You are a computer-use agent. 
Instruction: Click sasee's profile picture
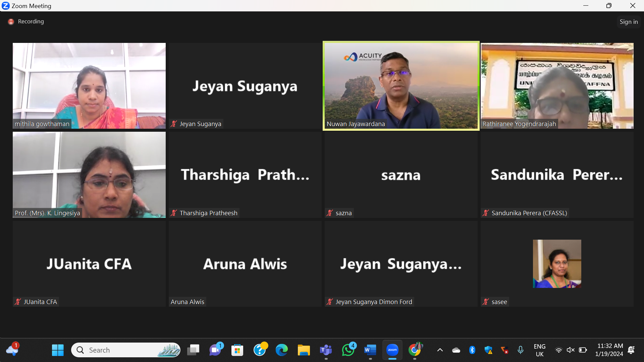557,264
